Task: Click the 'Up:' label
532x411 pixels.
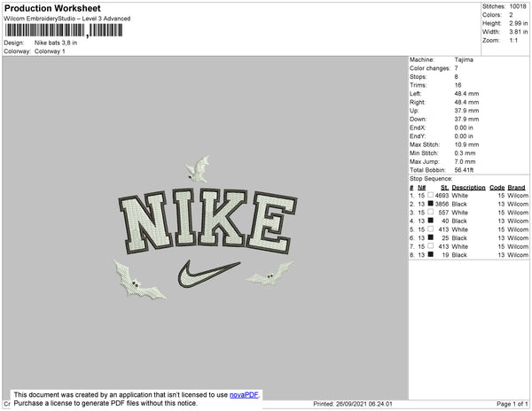Action: point(414,111)
